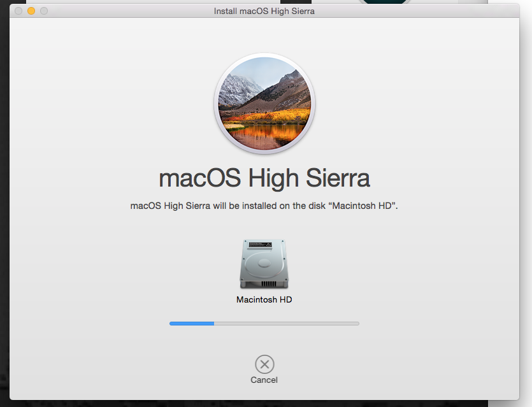Click the install destination message text
Screen dimensions: 532x407
coord(264,206)
